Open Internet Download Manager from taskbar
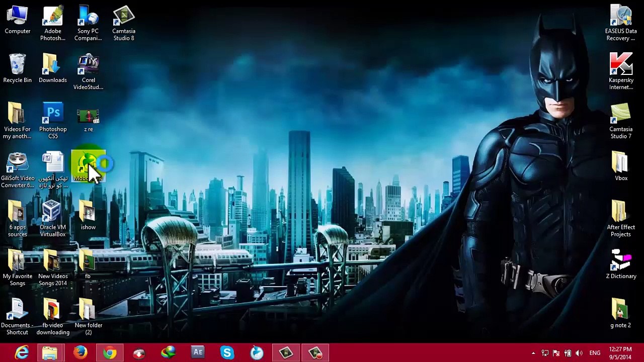The image size is (644, 362). pyautogui.click(x=169, y=353)
